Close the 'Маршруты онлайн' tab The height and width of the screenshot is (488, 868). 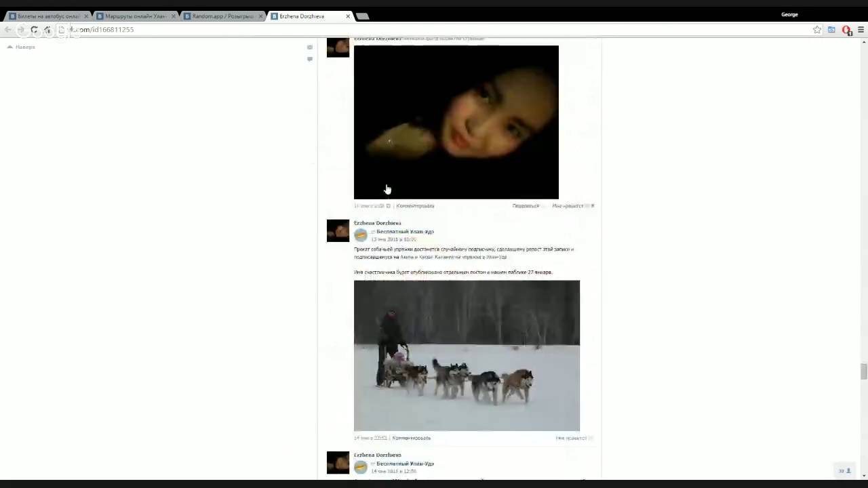pos(174,16)
